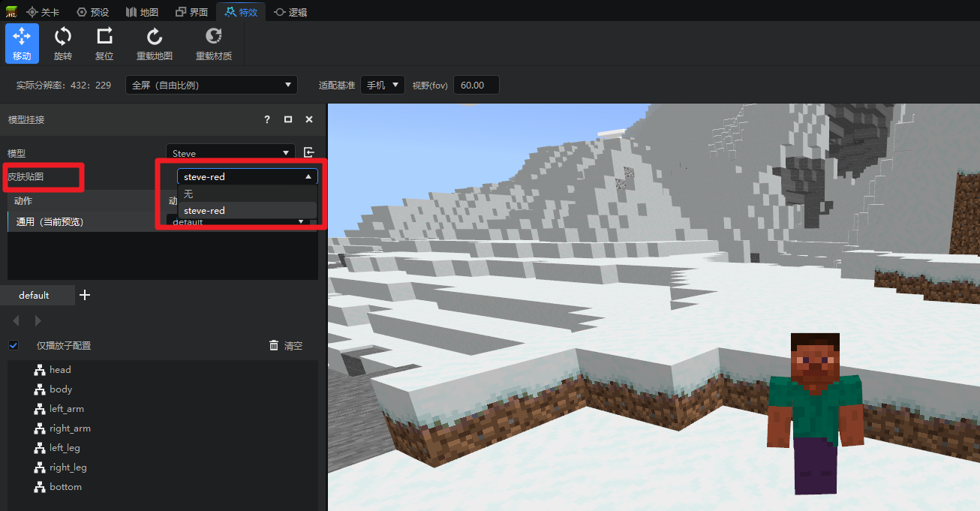
Task: Select the 界面 tab
Action: [x=191, y=12]
